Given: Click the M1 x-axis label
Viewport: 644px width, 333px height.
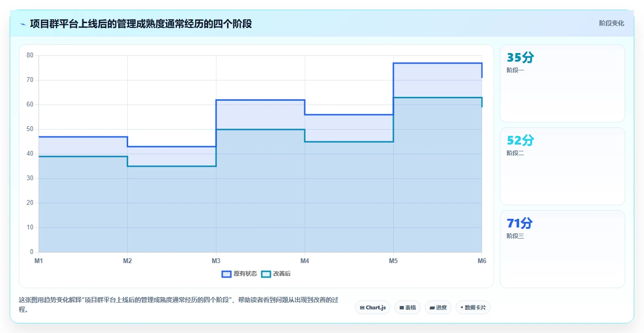Looking at the screenshot, I should (39, 261).
